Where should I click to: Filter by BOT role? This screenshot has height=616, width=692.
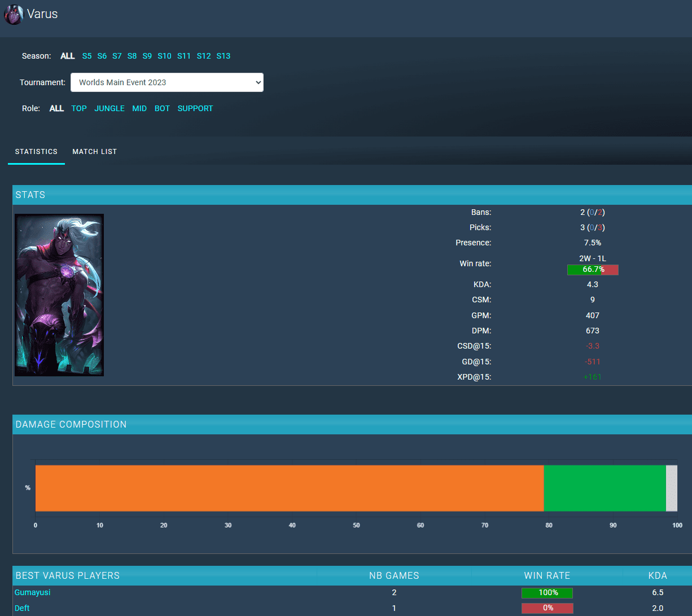pyautogui.click(x=162, y=108)
